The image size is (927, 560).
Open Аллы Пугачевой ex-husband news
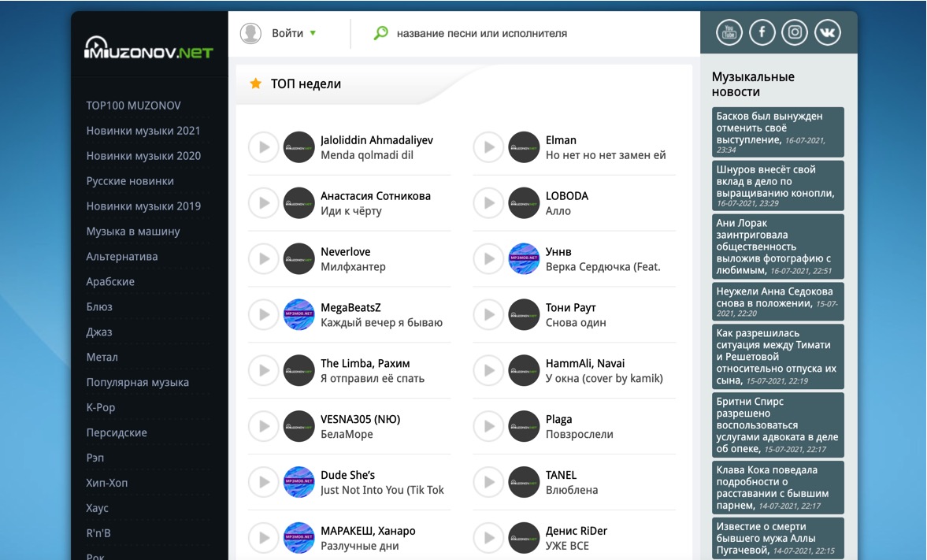[x=778, y=539]
